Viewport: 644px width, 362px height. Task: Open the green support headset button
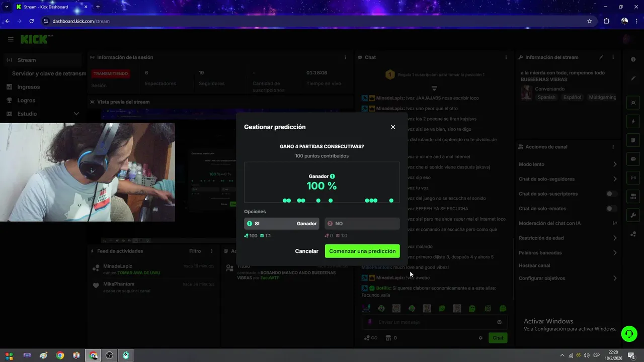point(629,333)
